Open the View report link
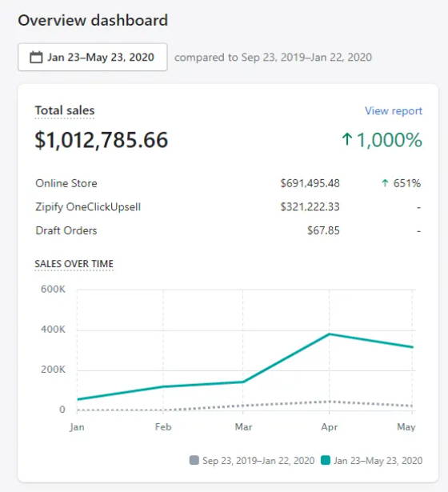The height and width of the screenshot is (492, 448). pos(394,110)
